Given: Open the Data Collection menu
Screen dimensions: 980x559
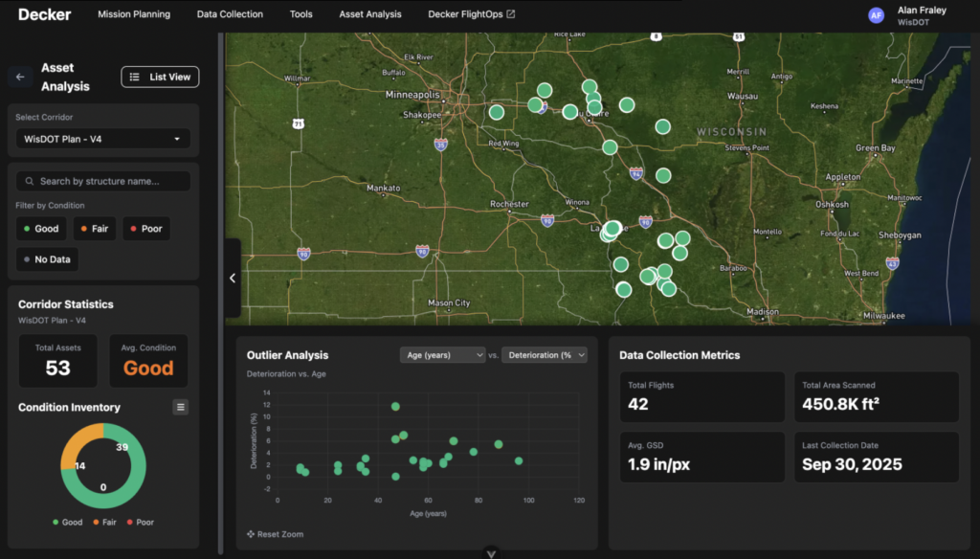Looking at the screenshot, I should (230, 14).
